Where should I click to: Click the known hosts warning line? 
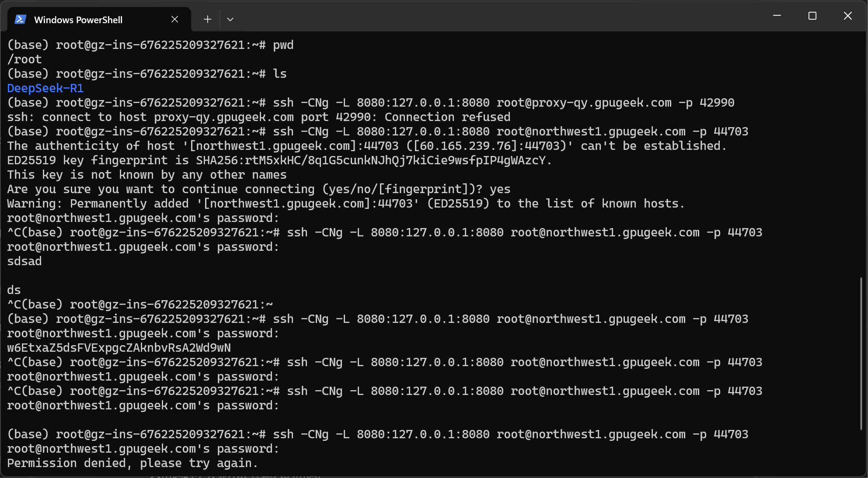coord(346,204)
